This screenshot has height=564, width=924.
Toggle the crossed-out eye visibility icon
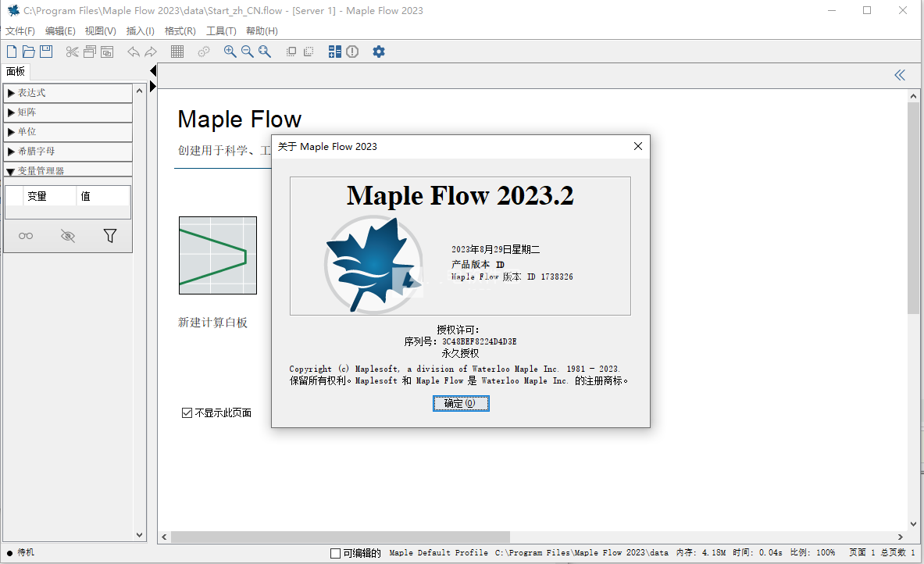(68, 236)
